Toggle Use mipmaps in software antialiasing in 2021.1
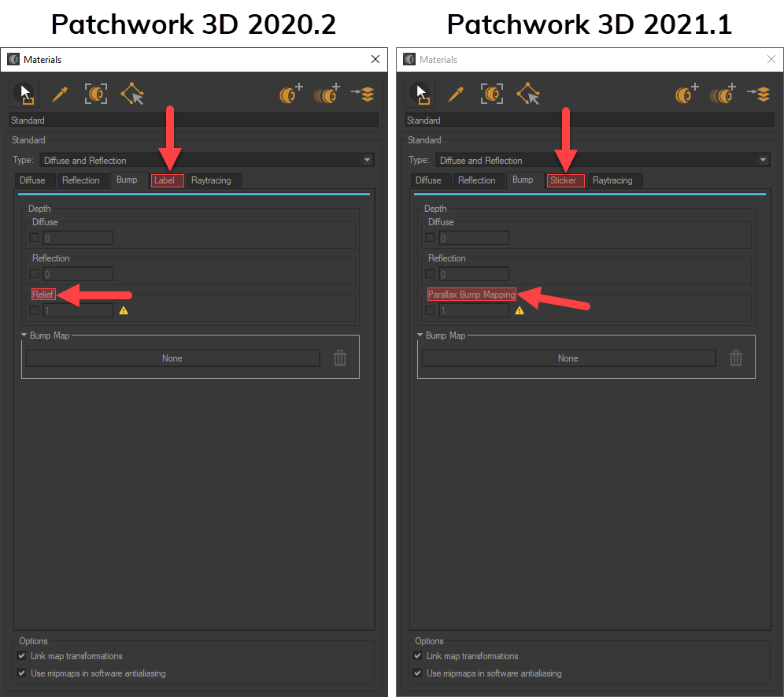 (x=417, y=673)
